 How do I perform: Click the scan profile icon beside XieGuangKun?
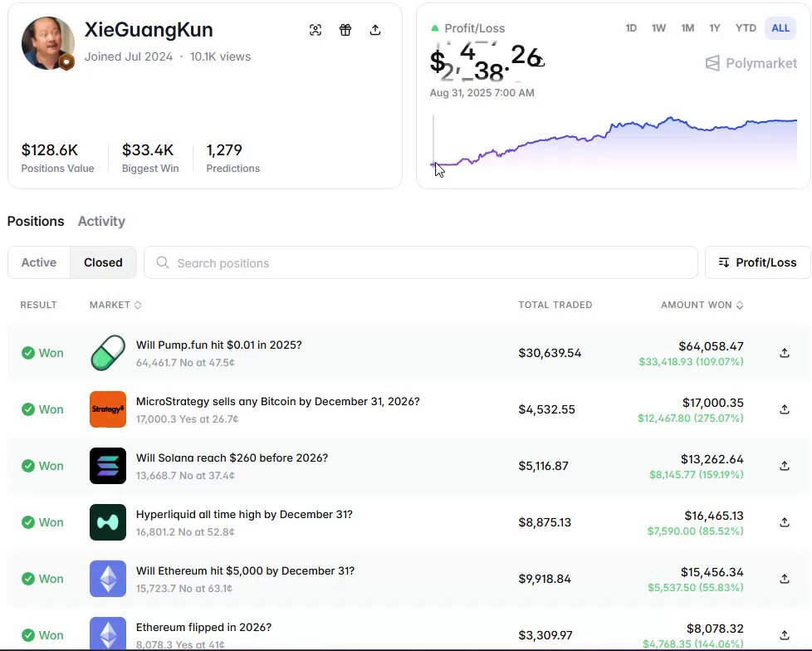click(x=316, y=30)
